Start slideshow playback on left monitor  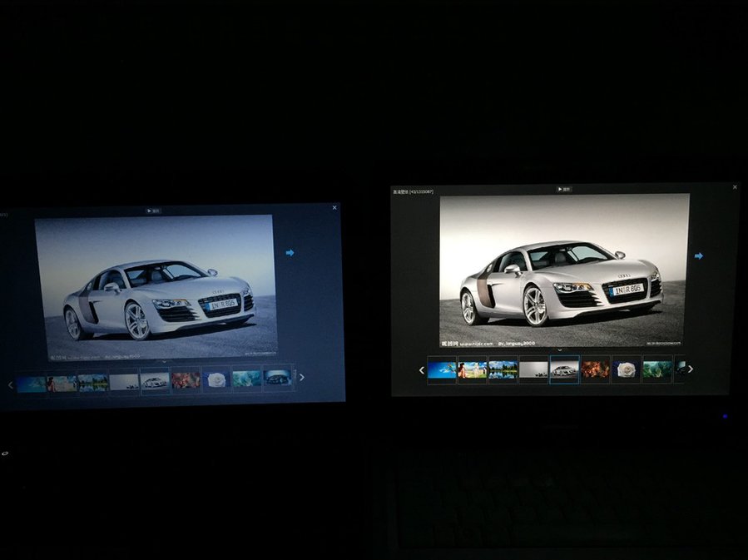tap(153, 211)
